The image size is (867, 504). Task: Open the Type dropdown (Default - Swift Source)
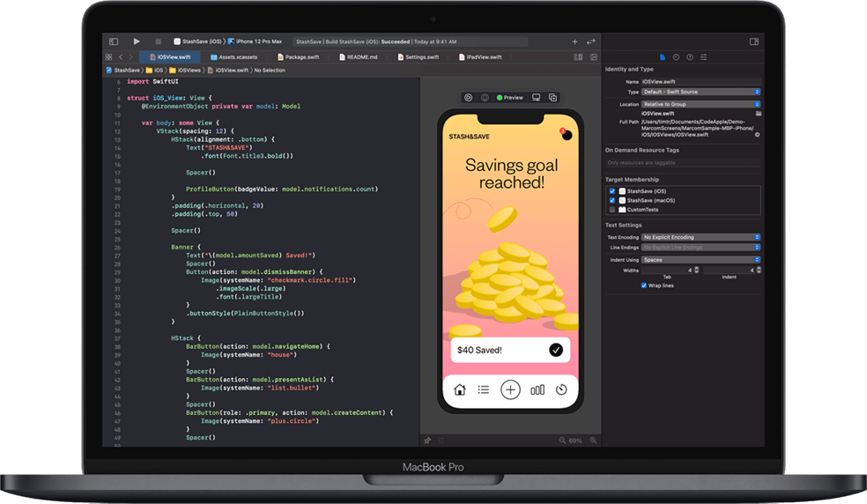point(700,92)
